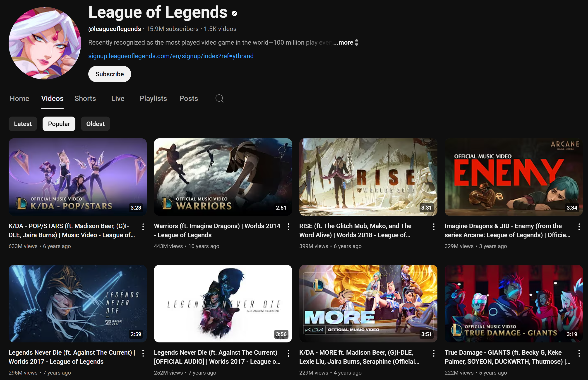Open the K/DA POP/STARS video title

[x=72, y=230]
